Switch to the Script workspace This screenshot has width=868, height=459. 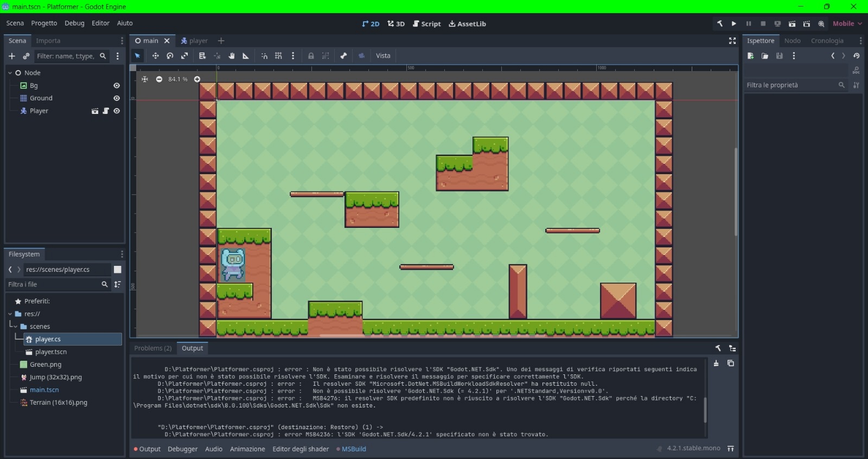click(427, 24)
